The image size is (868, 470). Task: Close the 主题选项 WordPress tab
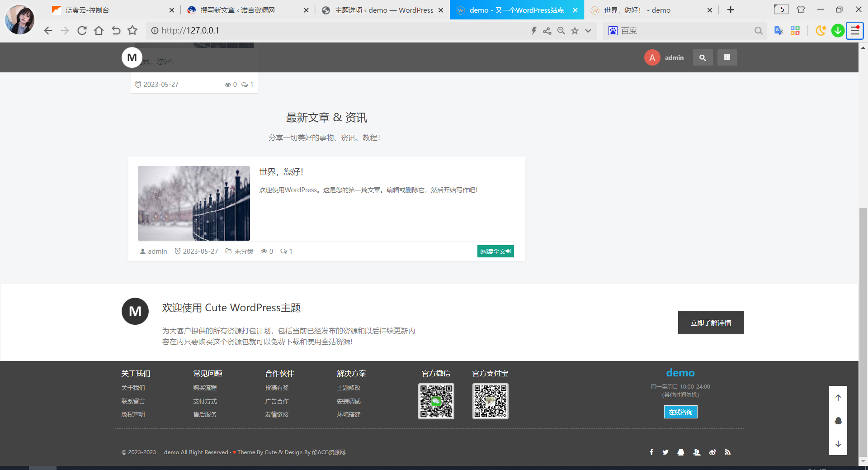tap(441, 10)
